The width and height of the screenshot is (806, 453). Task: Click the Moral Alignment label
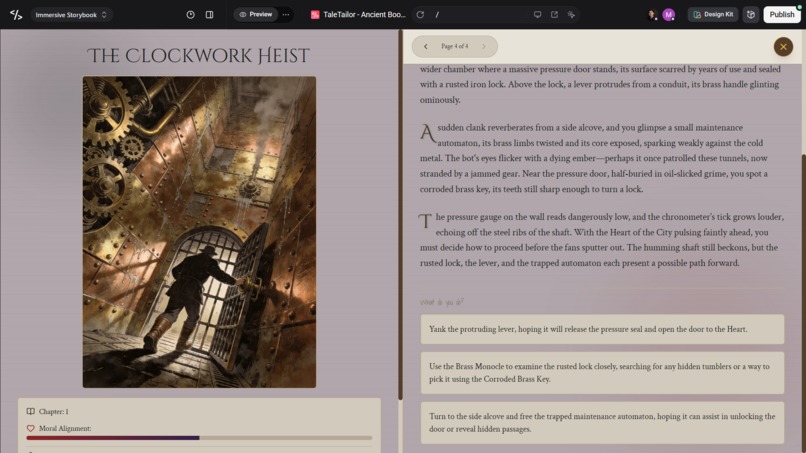(65, 428)
